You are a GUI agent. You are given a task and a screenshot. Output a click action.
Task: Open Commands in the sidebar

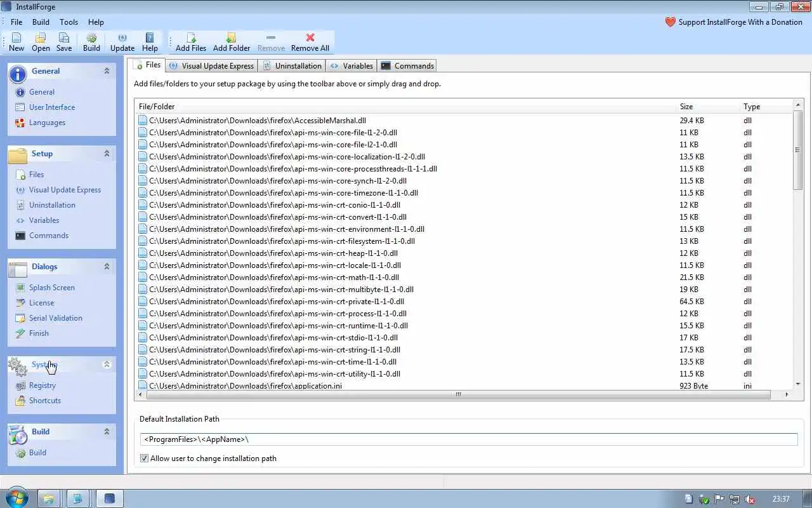(x=49, y=236)
